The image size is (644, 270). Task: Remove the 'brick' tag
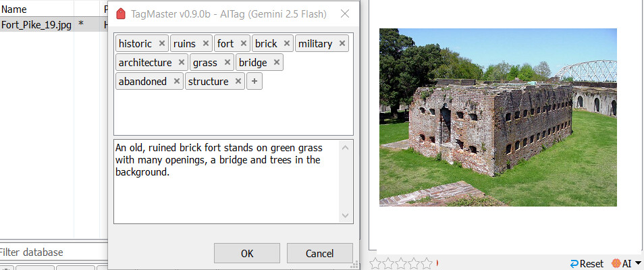pos(287,44)
